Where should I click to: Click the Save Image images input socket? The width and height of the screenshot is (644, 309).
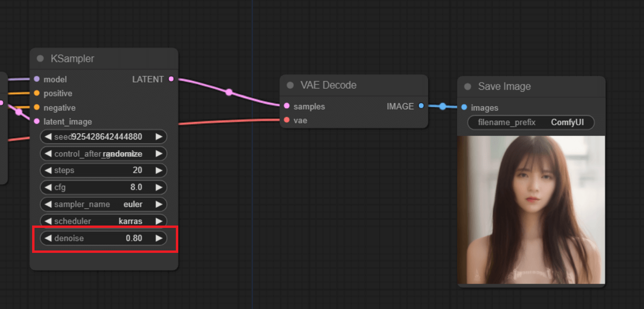pos(464,107)
